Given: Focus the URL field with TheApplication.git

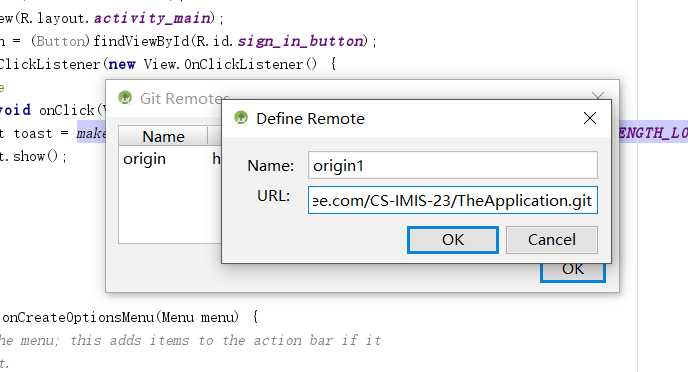Looking at the screenshot, I should point(453,200).
